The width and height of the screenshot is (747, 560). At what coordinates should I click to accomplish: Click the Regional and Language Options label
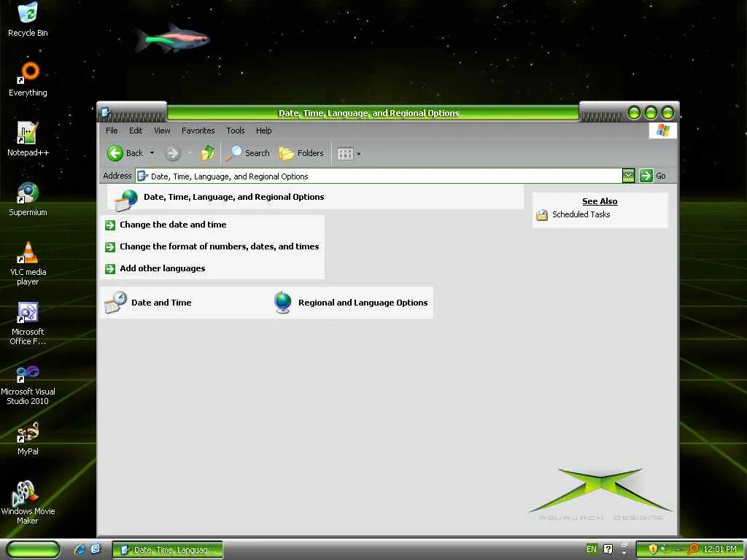click(x=363, y=303)
